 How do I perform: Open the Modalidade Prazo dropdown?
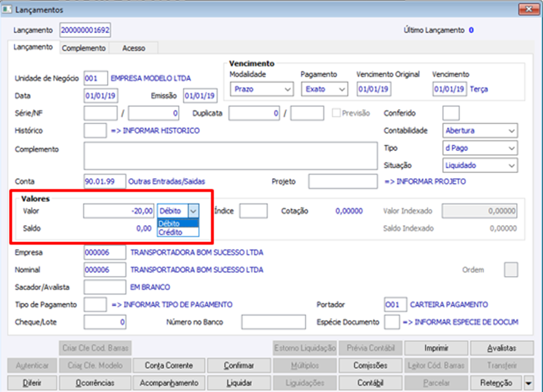pyautogui.click(x=262, y=89)
